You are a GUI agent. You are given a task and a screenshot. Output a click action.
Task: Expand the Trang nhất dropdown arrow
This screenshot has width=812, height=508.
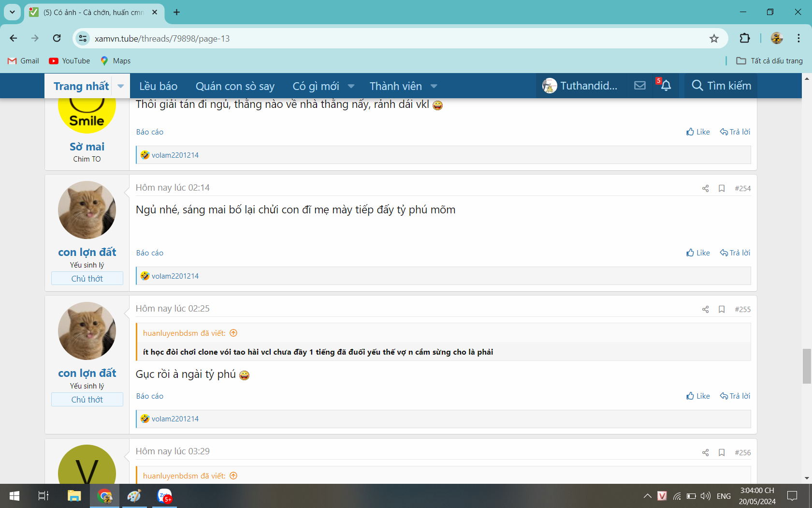click(x=120, y=86)
